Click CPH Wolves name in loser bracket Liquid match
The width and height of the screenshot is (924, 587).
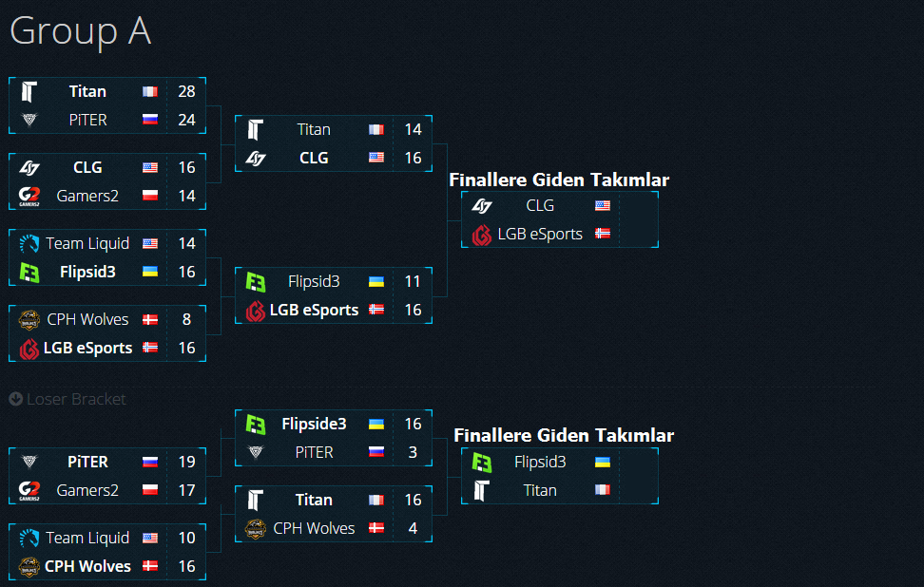click(x=87, y=566)
